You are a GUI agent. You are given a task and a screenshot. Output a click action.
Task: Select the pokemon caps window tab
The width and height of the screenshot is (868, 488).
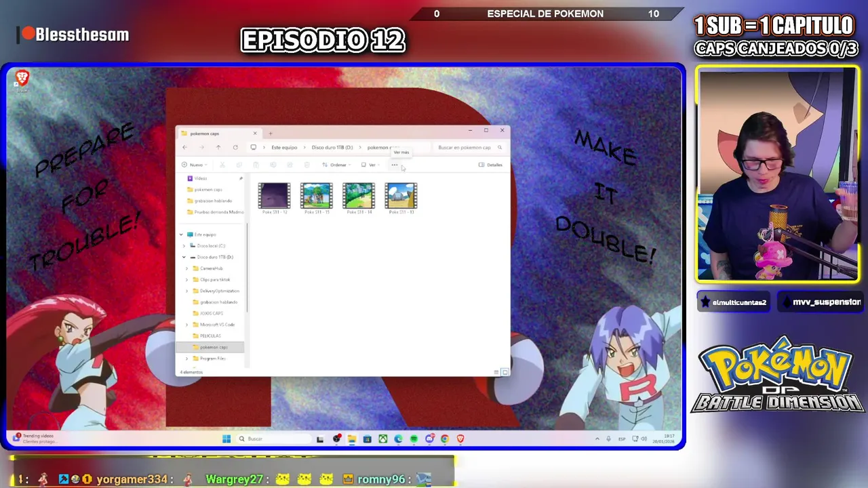pyautogui.click(x=218, y=134)
